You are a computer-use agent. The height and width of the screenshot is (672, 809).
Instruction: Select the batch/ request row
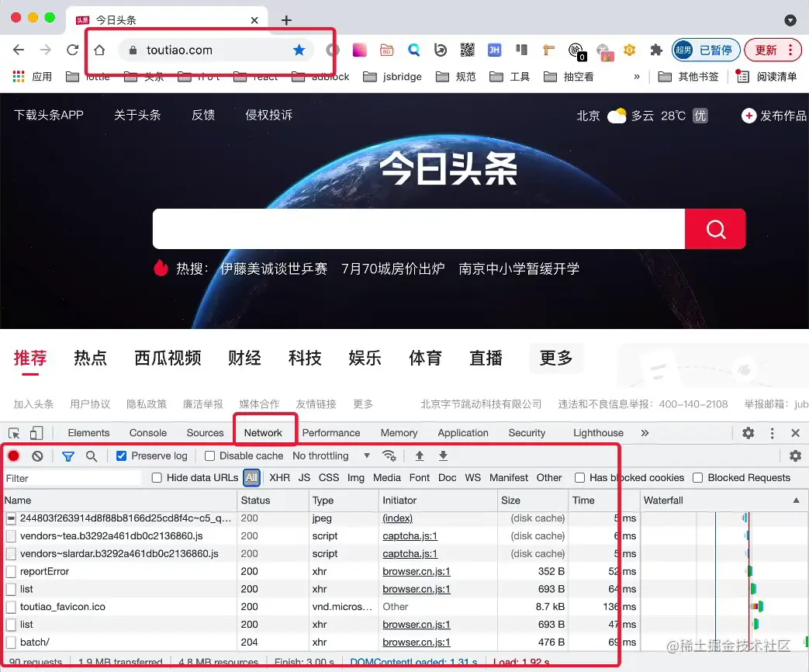click(320, 642)
